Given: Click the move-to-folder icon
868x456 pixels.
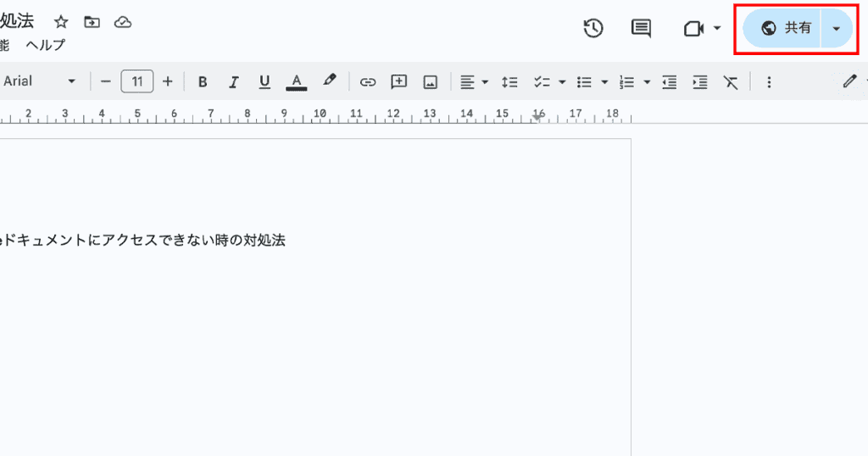Looking at the screenshot, I should pyautogui.click(x=92, y=22).
